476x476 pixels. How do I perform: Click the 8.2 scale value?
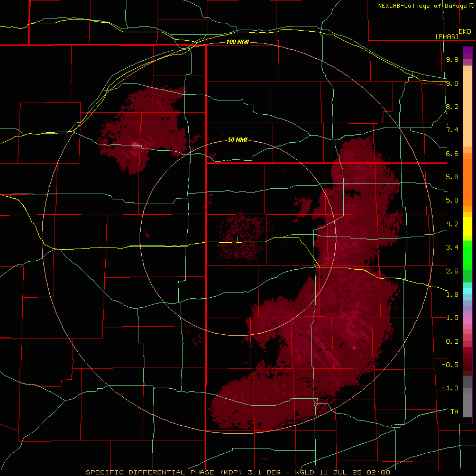pos(452,106)
